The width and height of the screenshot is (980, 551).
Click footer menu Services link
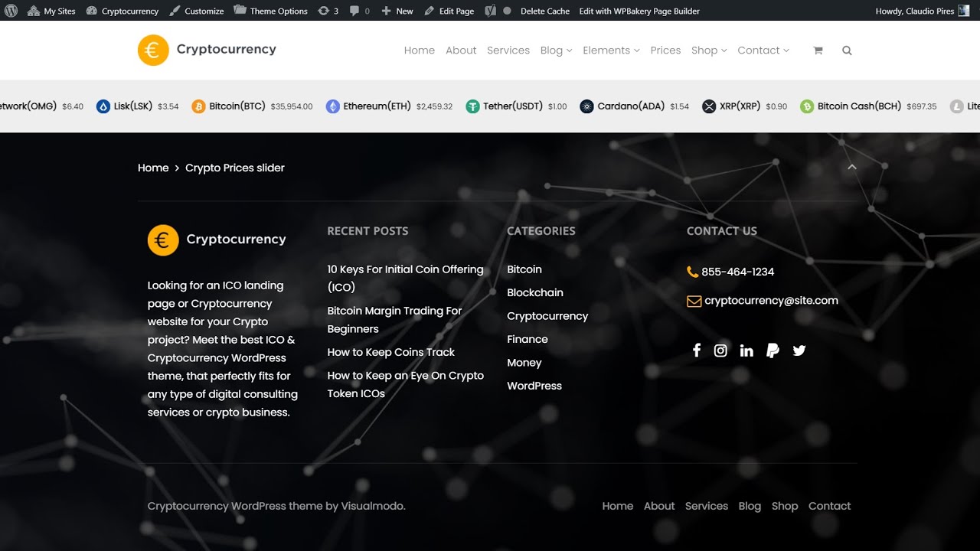point(707,506)
